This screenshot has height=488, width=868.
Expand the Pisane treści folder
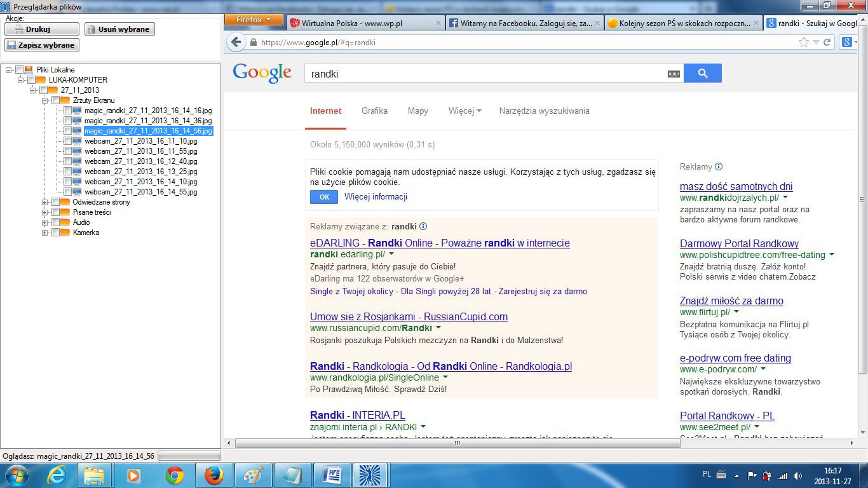click(x=45, y=212)
